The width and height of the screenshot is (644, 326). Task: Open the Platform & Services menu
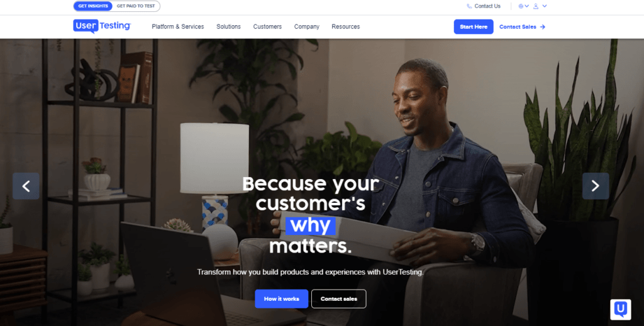pyautogui.click(x=178, y=26)
